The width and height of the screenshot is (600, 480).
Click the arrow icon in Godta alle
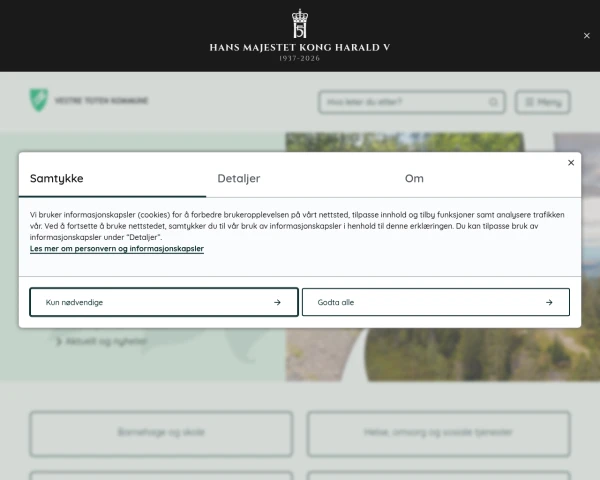(x=549, y=302)
